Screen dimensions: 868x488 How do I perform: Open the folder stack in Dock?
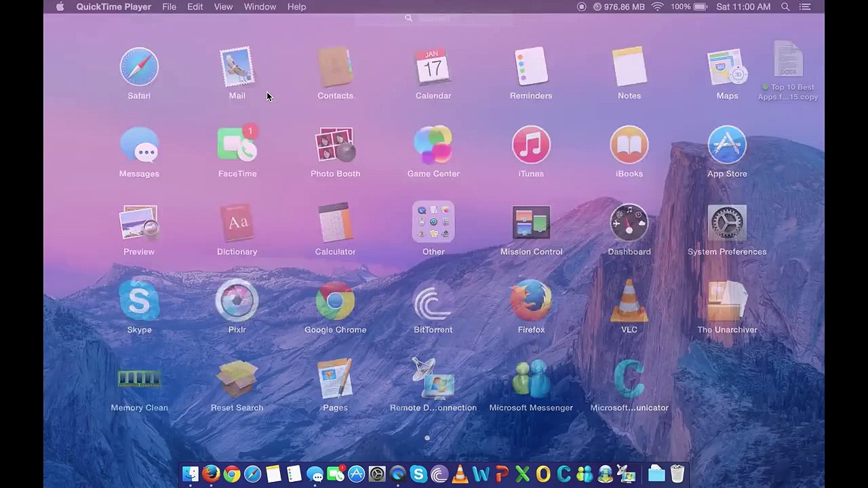point(656,474)
